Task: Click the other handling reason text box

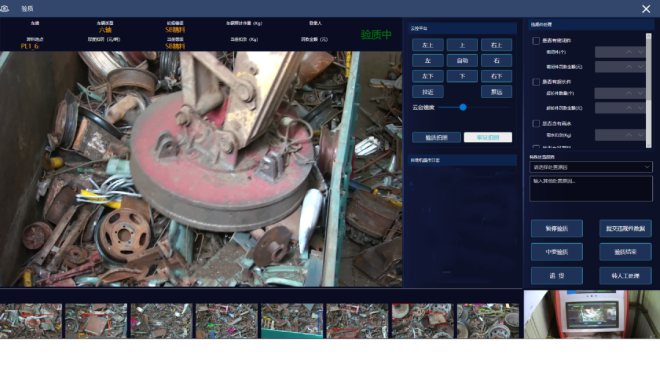Action: pos(591,189)
